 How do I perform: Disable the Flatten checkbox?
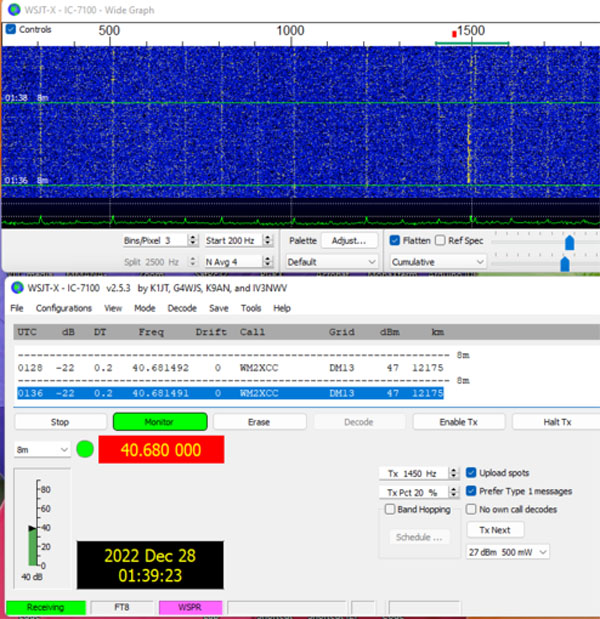pyautogui.click(x=394, y=240)
